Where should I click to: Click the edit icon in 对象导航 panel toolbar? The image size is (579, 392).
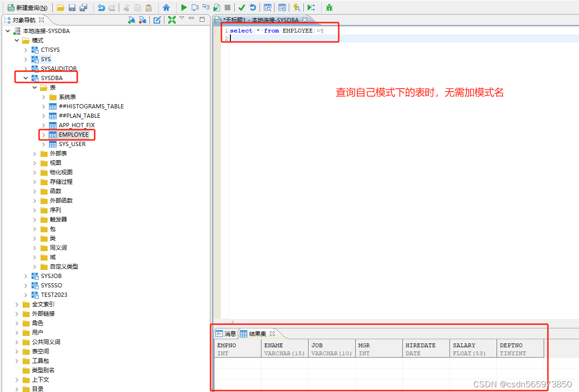(157, 19)
